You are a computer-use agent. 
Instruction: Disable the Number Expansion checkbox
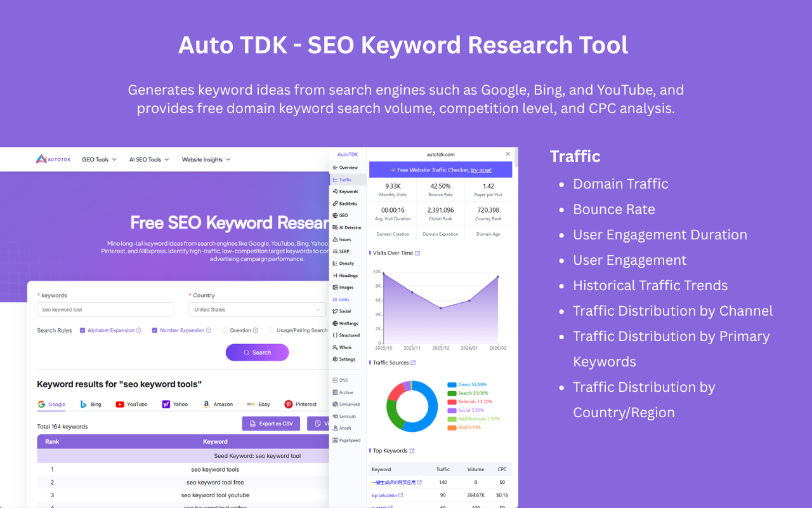click(x=154, y=330)
